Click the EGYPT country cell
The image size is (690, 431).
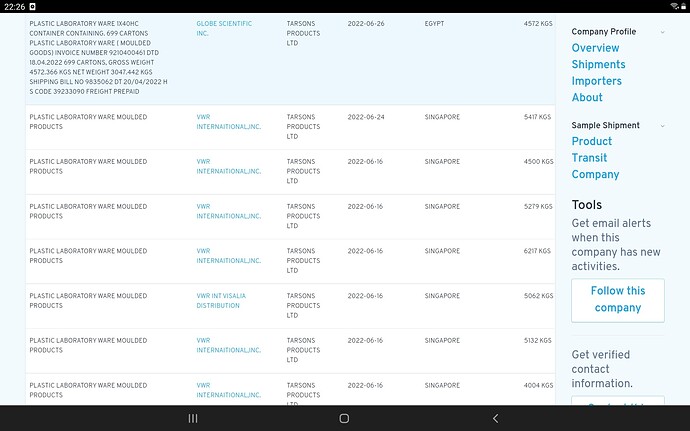[434, 23]
